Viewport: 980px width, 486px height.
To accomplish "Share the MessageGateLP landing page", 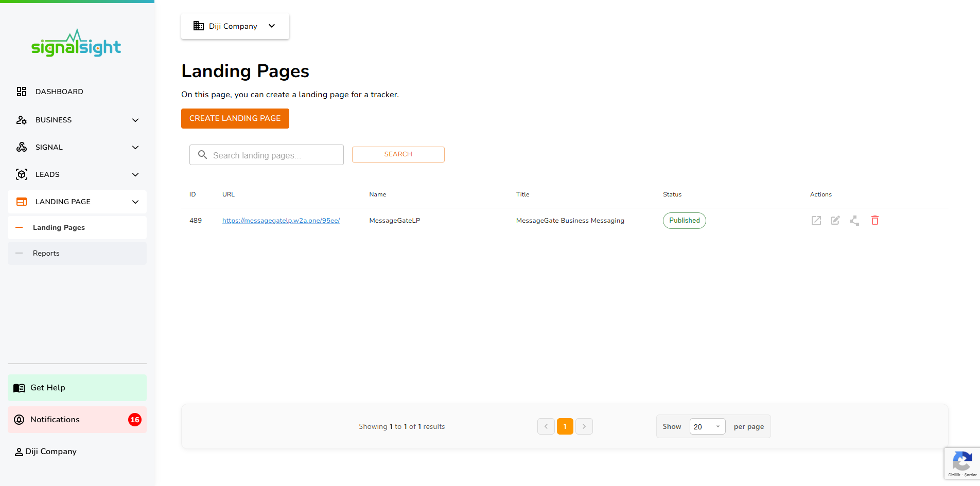I will [855, 220].
